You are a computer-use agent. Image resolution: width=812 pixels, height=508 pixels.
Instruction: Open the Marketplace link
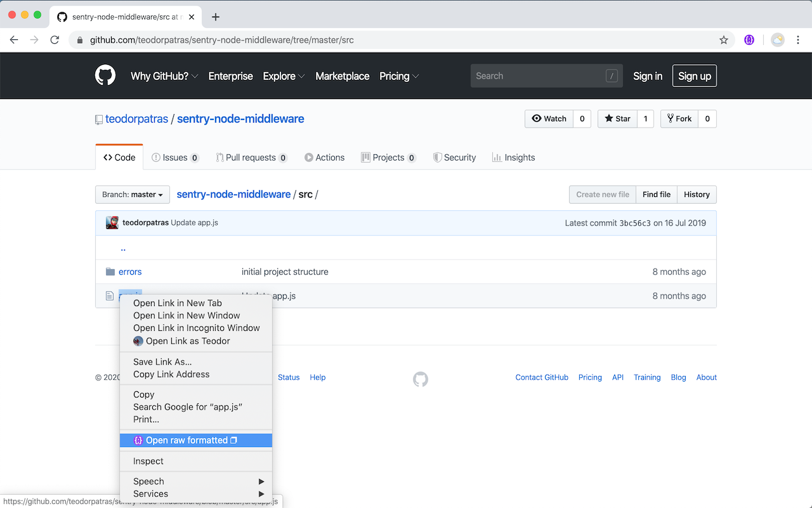click(343, 76)
